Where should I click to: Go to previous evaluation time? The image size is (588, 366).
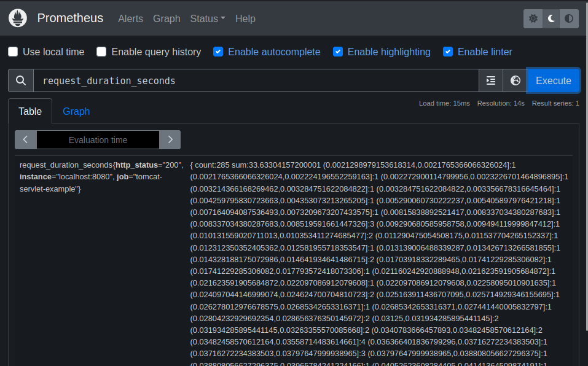tap(26, 140)
